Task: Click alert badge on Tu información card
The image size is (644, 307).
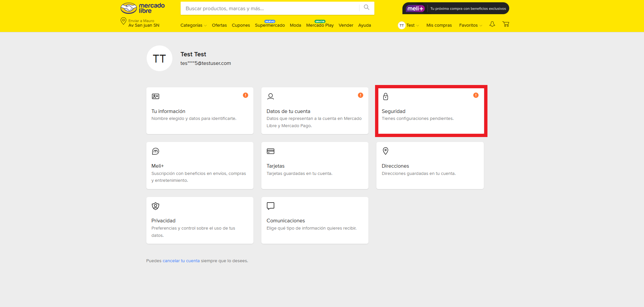Action: point(246,95)
